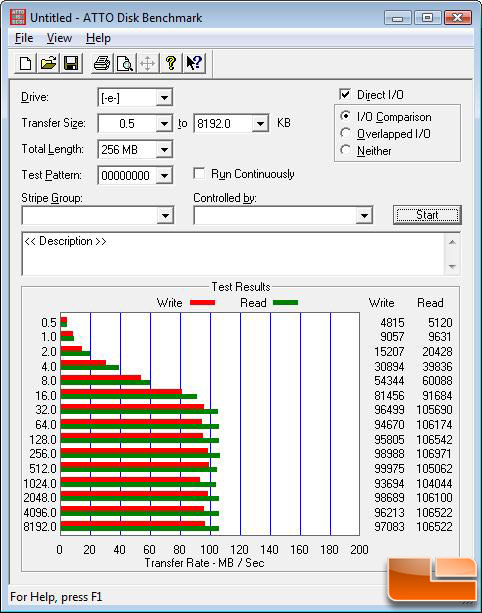482x613 pixels.
Task: Click status bar text For Help, press F1
Action: tap(56, 597)
